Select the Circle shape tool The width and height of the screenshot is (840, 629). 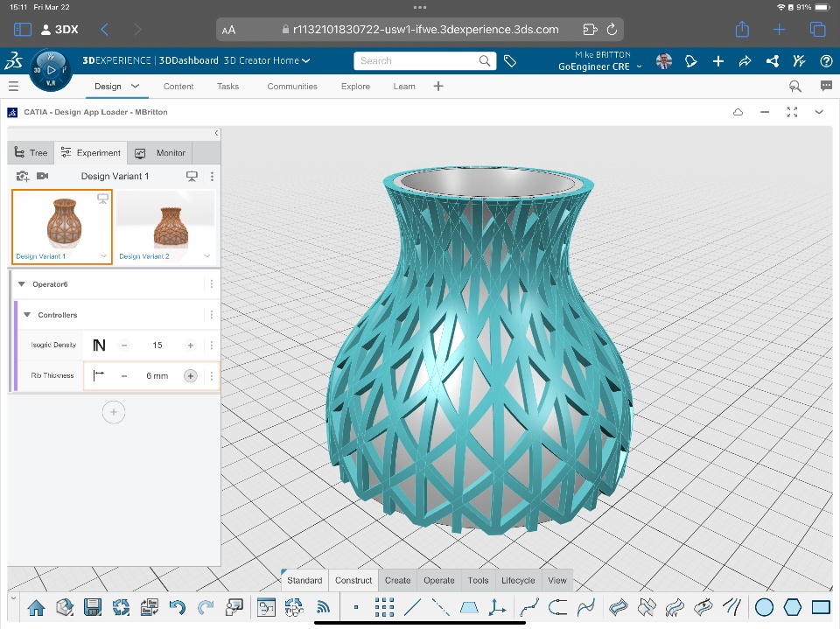coord(764,607)
